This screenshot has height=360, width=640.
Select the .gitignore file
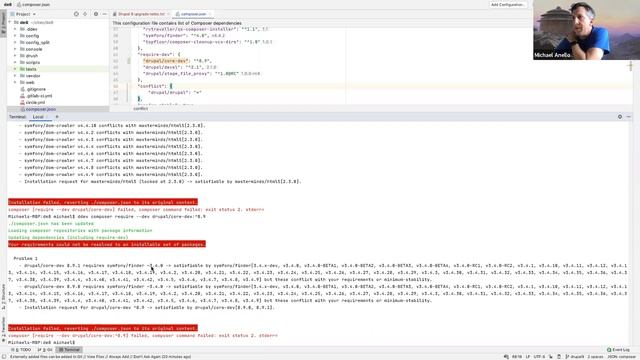coord(36,89)
